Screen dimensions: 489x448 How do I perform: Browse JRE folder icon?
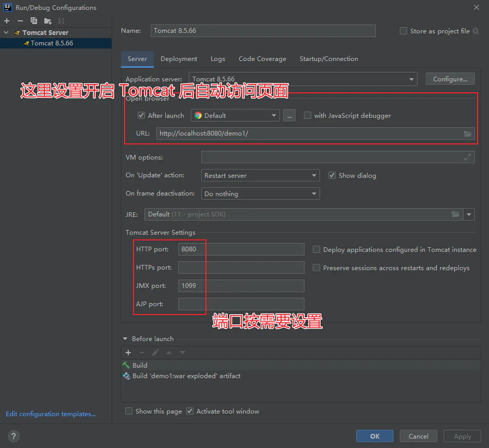pos(456,214)
